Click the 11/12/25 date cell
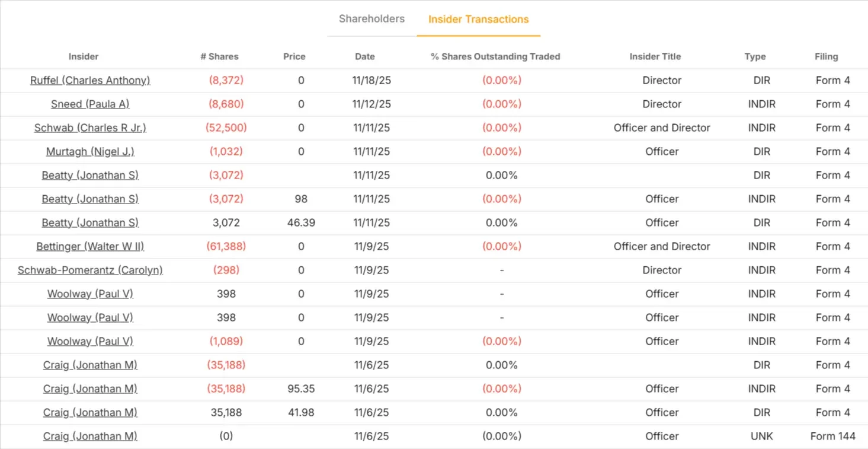 [x=371, y=104]
